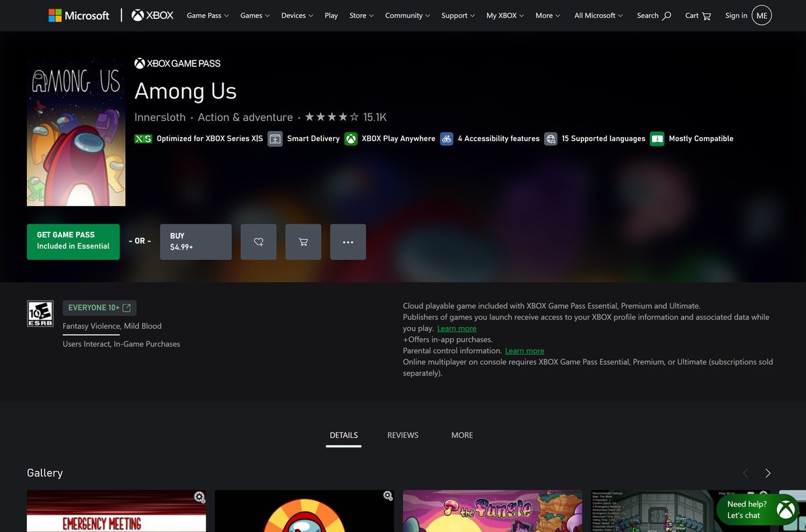Expand the More dropdown

[x=548, y=15]
